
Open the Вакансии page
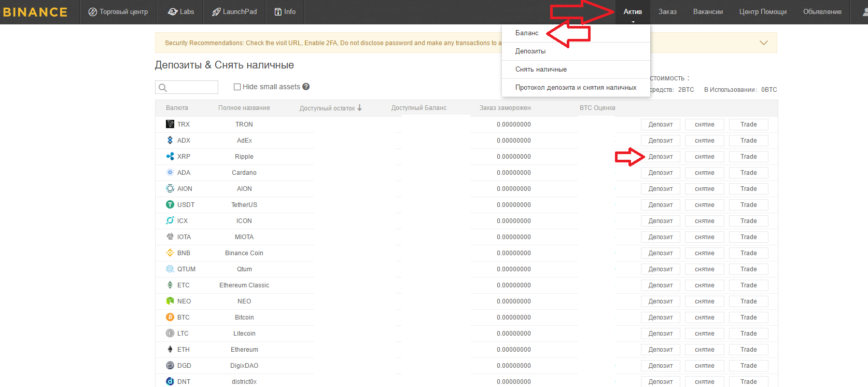708,12
